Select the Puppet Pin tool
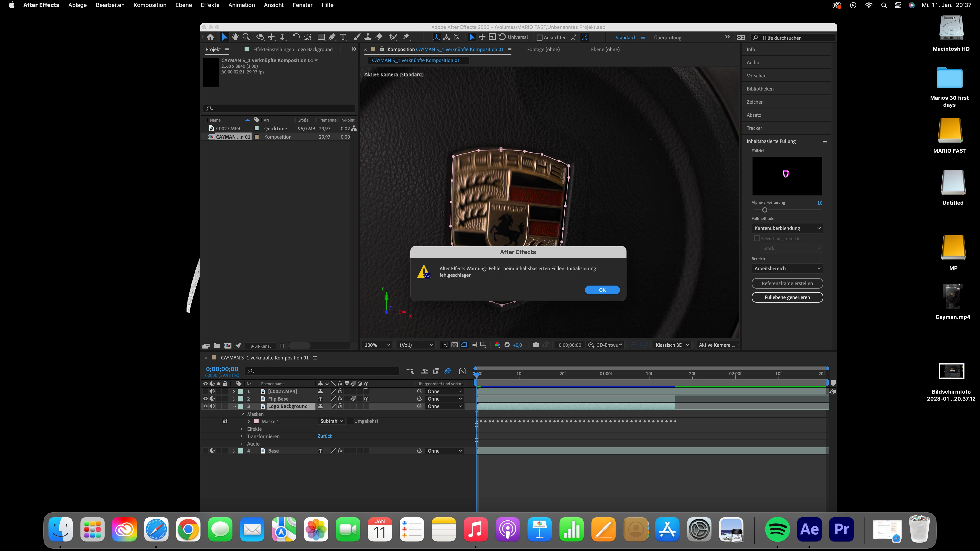 406,37
